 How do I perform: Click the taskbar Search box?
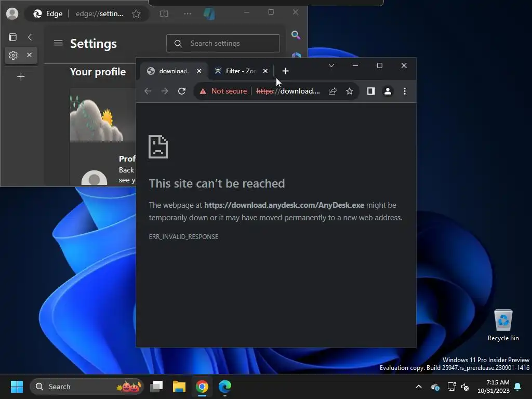coord(87,387)
